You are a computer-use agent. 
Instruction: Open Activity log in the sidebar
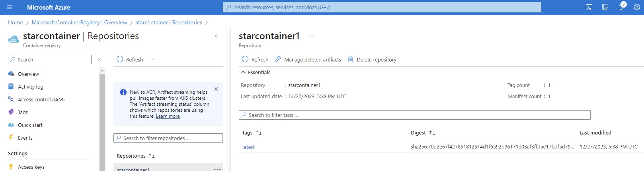tap(31, 87)
